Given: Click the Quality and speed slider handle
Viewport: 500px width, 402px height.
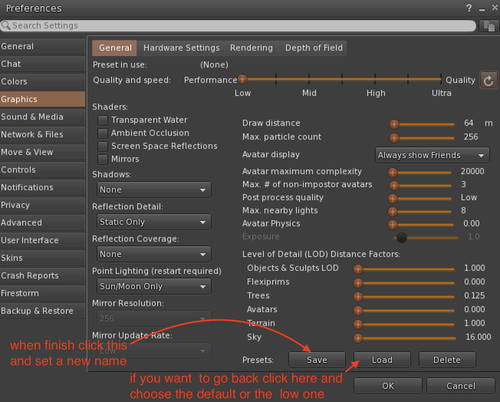Looking at the screenshot, I should tap(242, 79).
